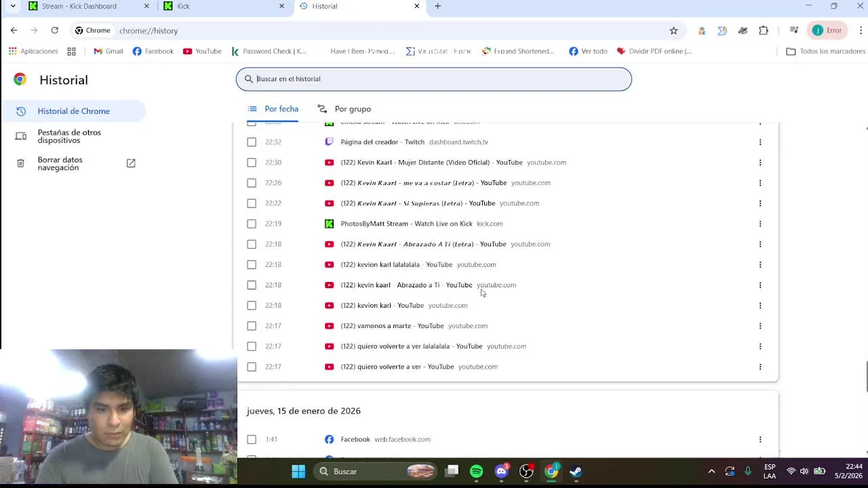Open Kevin Kaarl - Mujer Distante history link
868x488 pixels.
point(431,163)
